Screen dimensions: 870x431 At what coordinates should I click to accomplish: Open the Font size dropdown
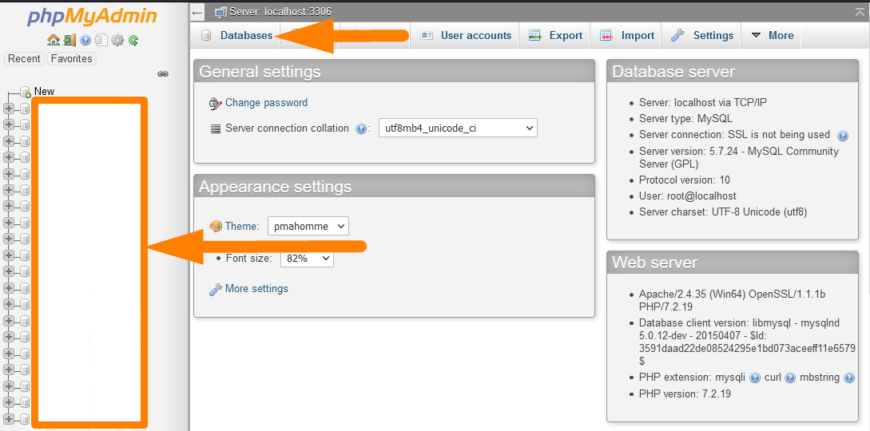click(306, 258)
